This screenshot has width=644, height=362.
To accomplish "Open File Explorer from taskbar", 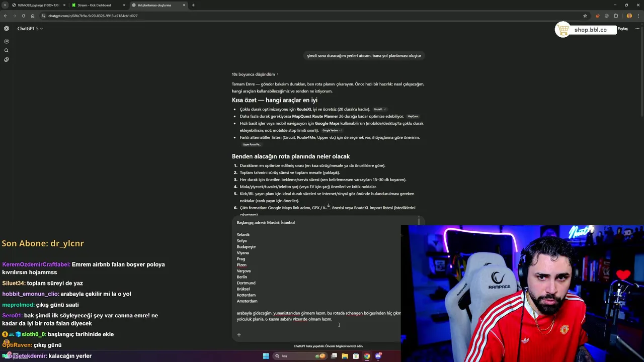I will (x=345, y=356).
